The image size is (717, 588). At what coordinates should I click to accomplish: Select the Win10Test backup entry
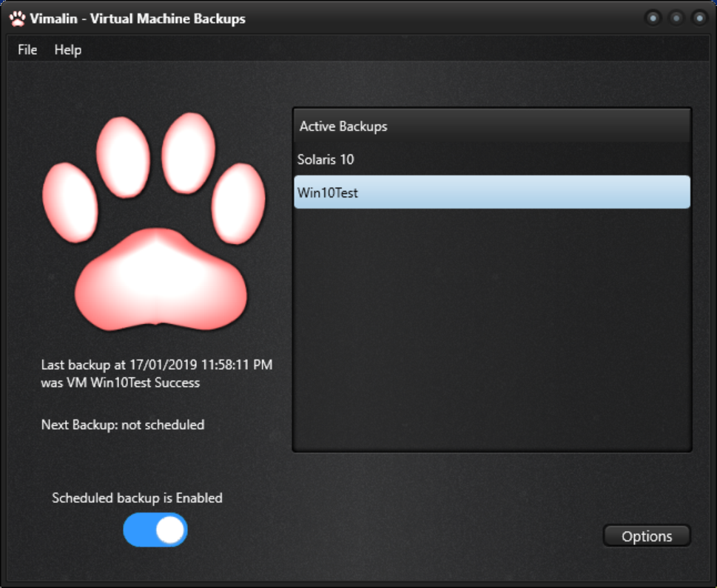point(492,192)
